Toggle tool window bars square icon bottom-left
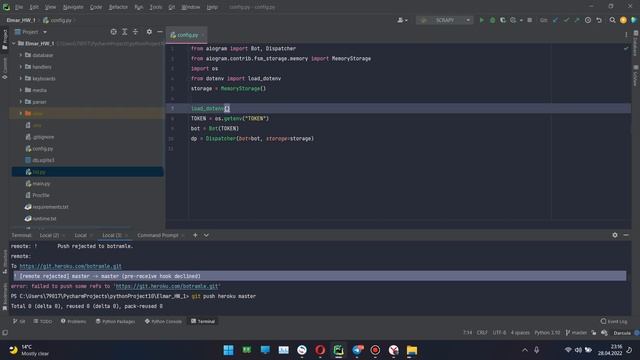The width and height of the screenshot is (640, 360). pos(5,333)
